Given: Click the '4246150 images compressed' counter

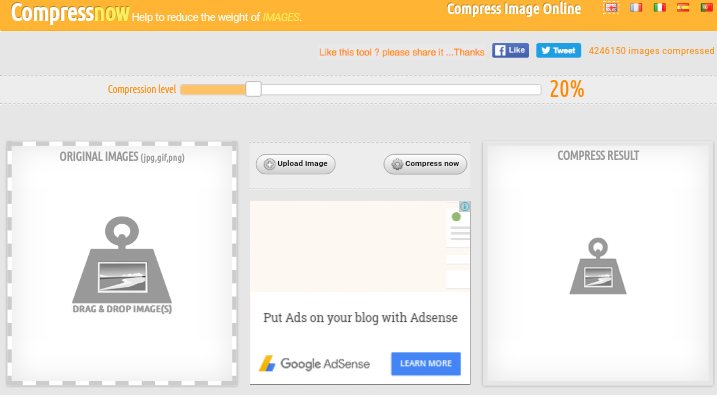Looking at the screenshot, I should point(651,51).
